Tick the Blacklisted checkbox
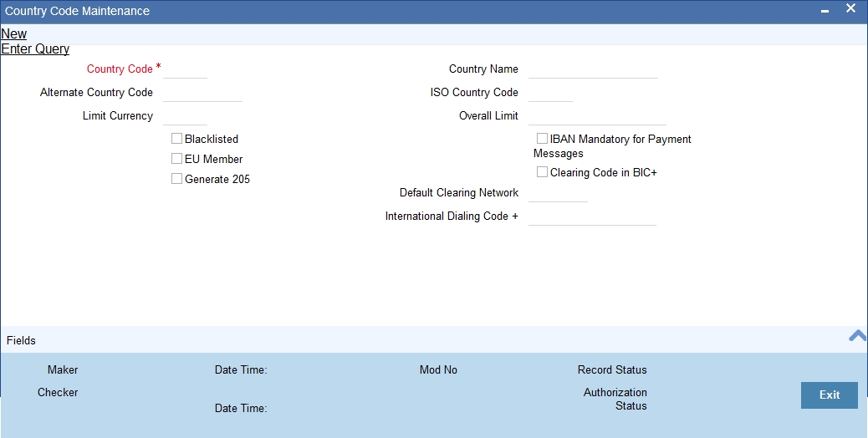Viewport: 868px width, 438px height. click(176, 138)
